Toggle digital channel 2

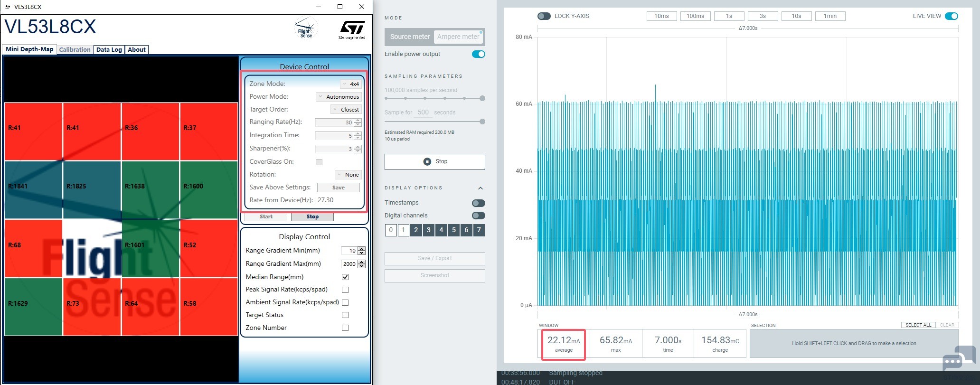(416, 230)
